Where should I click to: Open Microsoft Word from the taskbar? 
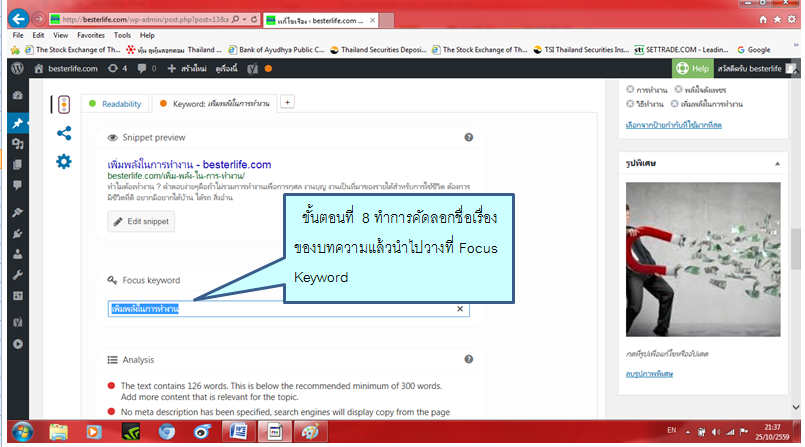pyautogui.click(x=238, y=432)
